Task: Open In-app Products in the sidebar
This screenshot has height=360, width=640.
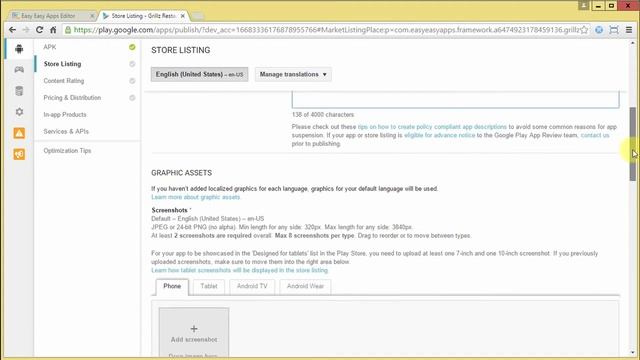Action: pyautogui.click(x=65, y=115)
